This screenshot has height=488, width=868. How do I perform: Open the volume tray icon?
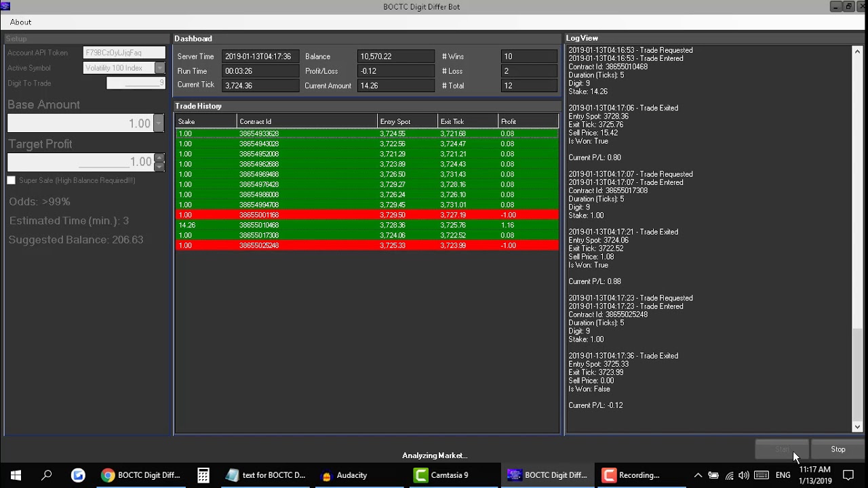[744, 475]
